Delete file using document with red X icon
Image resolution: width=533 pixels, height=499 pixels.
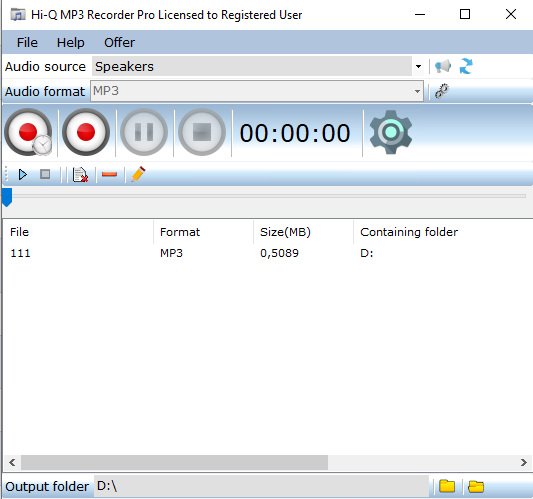tap(80, 175)
